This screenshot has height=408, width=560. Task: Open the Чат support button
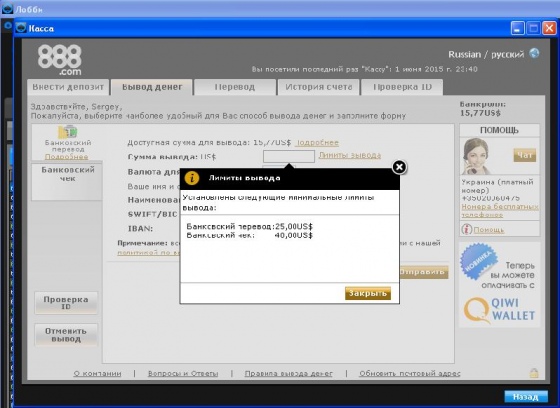click(x=525, y=155)
